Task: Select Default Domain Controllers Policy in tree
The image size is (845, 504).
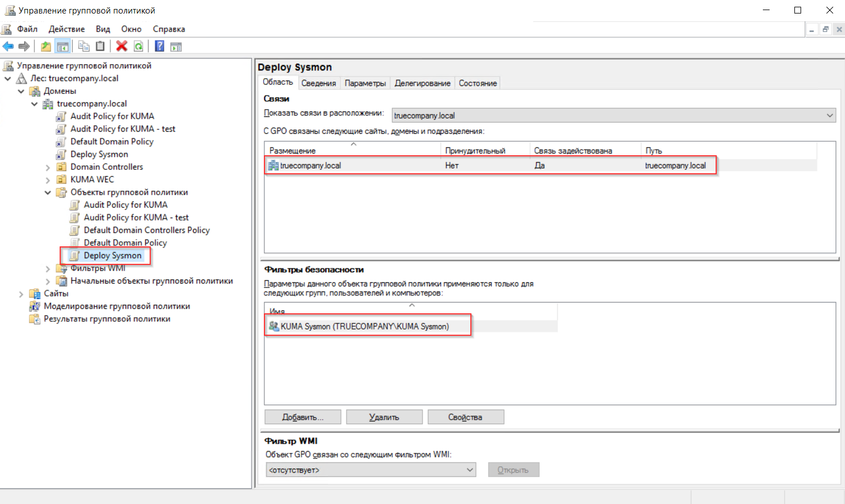Action: click(146, 230)
